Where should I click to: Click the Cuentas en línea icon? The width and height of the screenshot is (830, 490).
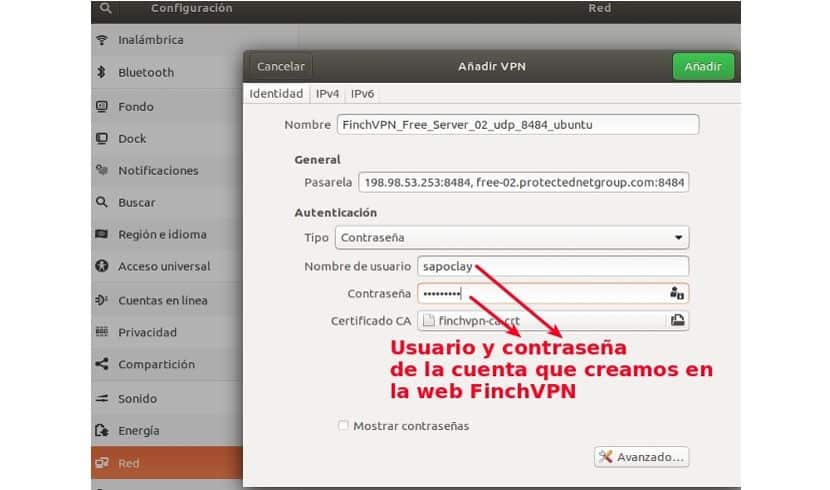[x=102, y=300]
